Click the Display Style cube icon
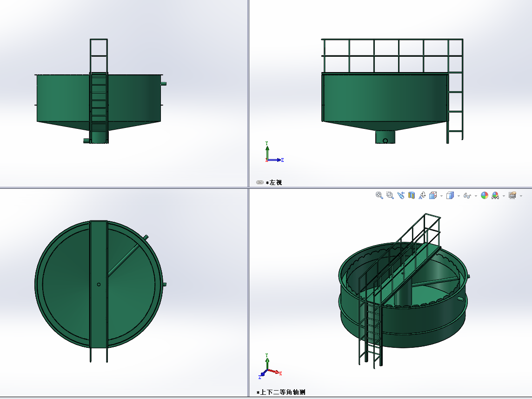The width and height of the screenshot is (532, 399). pyautogui.click(x=450, y=195)
